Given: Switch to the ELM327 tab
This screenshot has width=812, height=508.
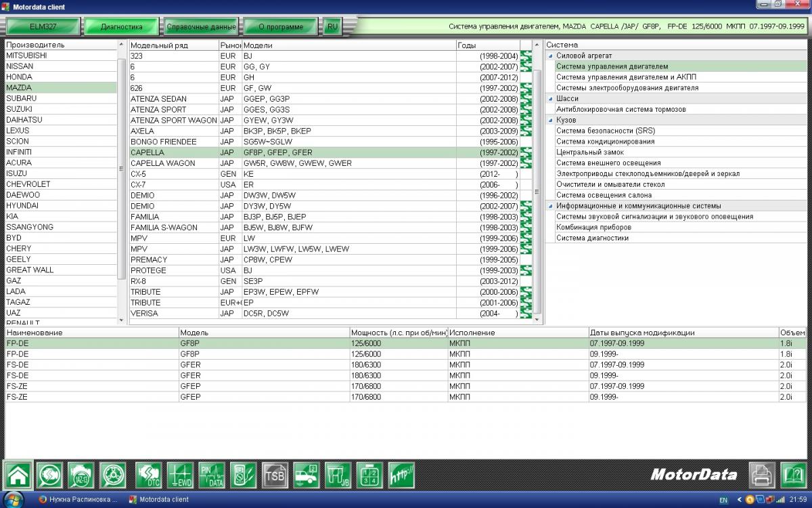Looking at the screenshot, I should tap(42, 27).
